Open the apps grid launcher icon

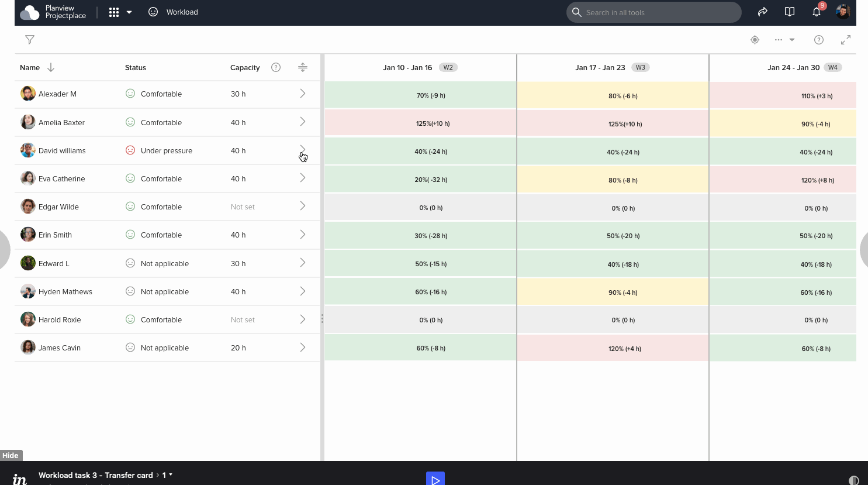(114, 12)
